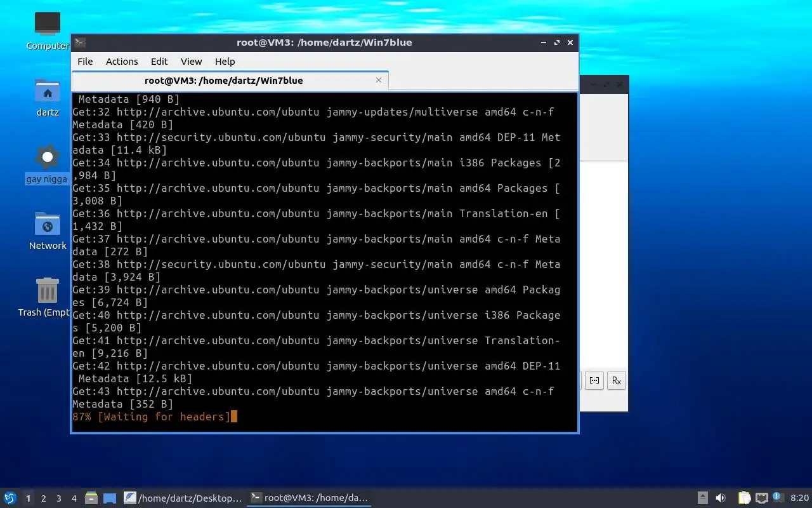Screen dimensions: 812x508
Task: Minimize the terminal window
Action: [x=544, y=43]
